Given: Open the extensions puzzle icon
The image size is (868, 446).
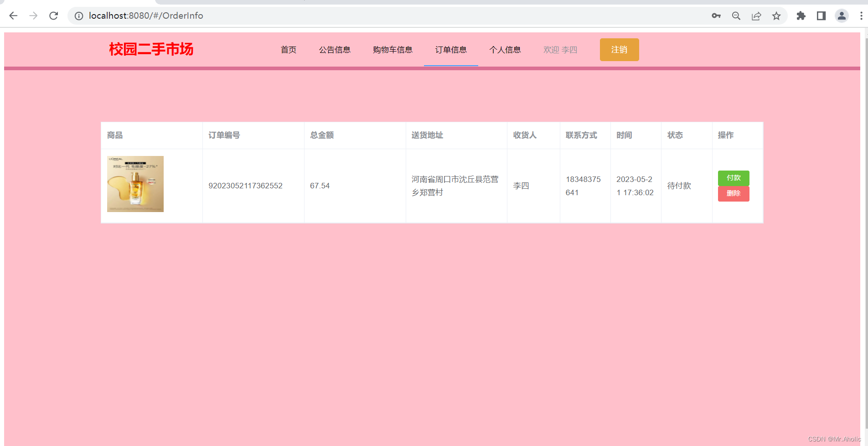Looking at the screenshot, I should pyautogui.click(x=801, y=16).
